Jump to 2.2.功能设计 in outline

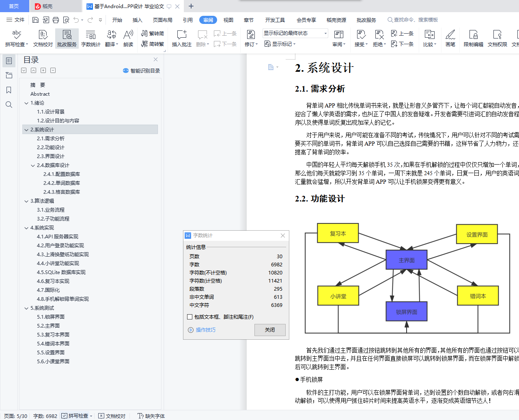tap(50, 148)
